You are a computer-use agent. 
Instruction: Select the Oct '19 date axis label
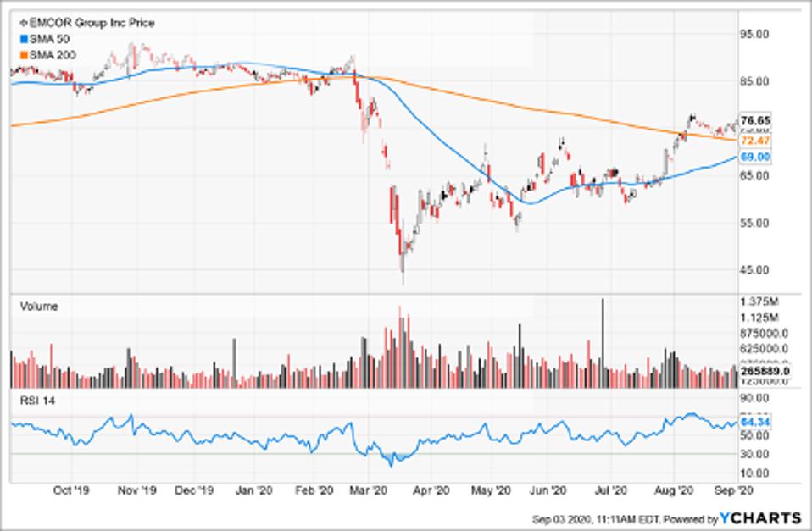click(x=71, y=490)
